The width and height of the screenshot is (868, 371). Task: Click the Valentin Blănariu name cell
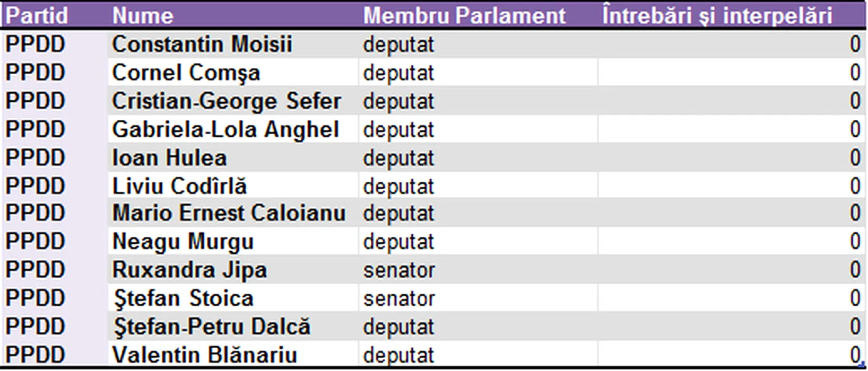(205, 355)
